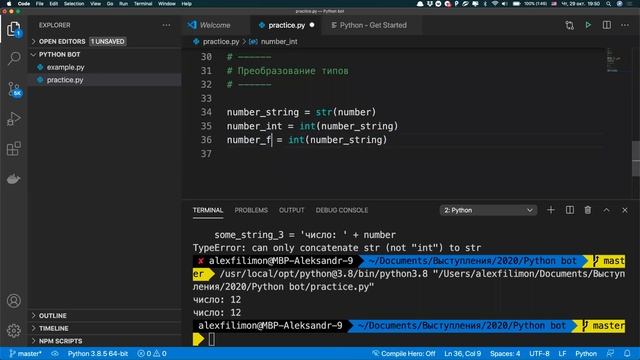Open the terminal selector dropdown 2: Python

[x=488, y=210]
